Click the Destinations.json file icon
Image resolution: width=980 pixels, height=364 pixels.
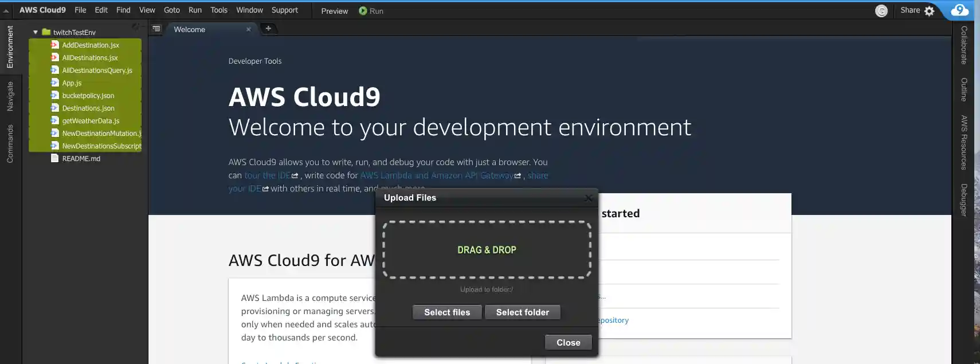pos(55,108)
